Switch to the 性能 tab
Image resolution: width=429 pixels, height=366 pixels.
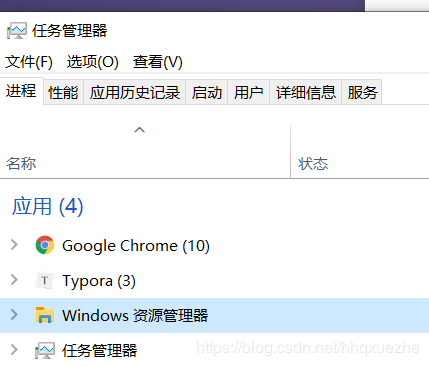tap(63, 92)
